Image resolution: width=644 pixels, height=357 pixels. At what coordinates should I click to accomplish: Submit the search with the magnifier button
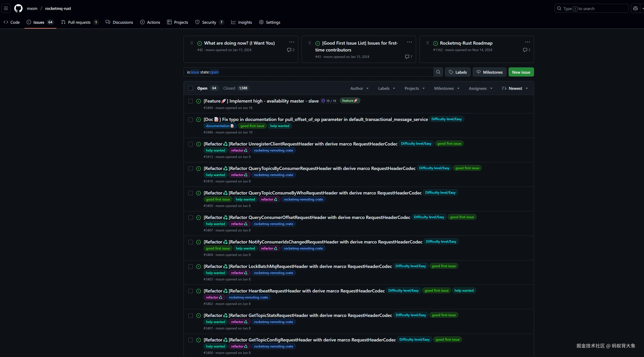coord(438,72)
